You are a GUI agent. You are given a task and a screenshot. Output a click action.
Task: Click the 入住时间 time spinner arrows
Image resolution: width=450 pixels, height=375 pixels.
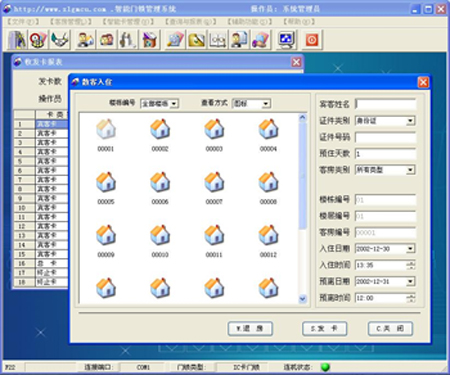(411, 265)
